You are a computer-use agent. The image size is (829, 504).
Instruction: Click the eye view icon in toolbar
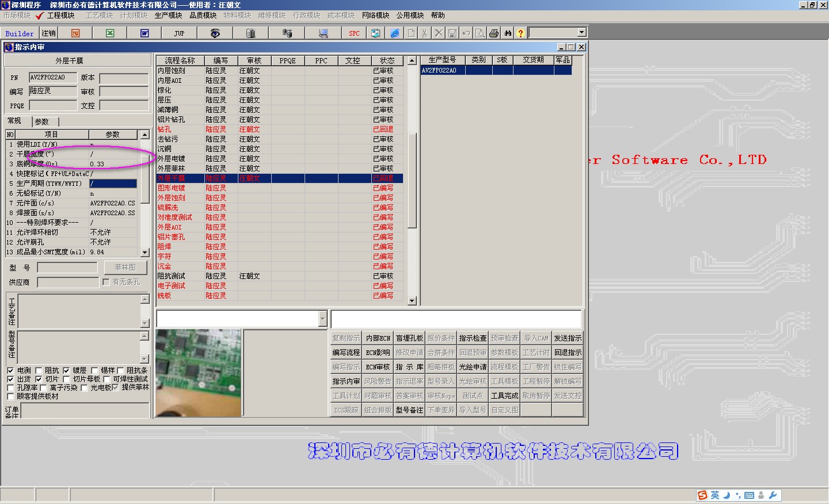215,33
